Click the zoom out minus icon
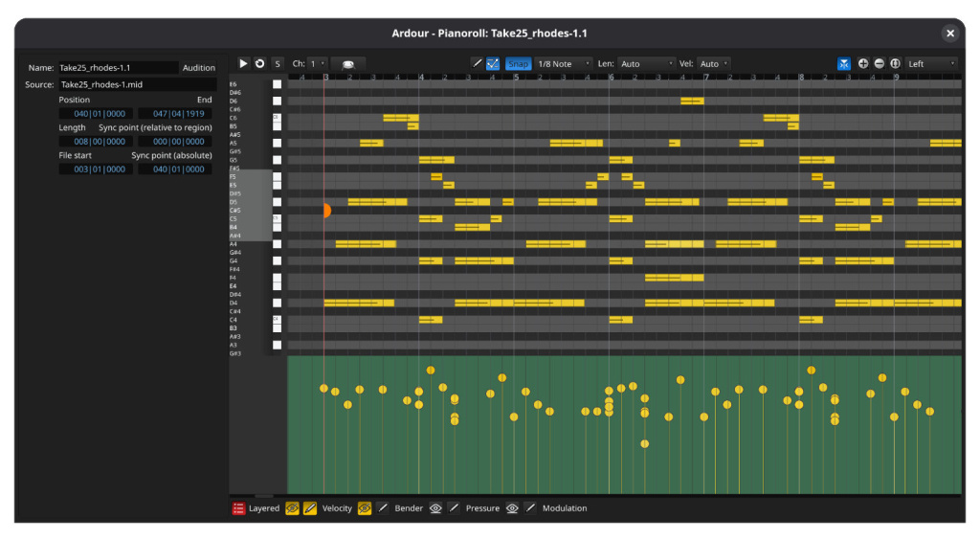 point(879,63)
